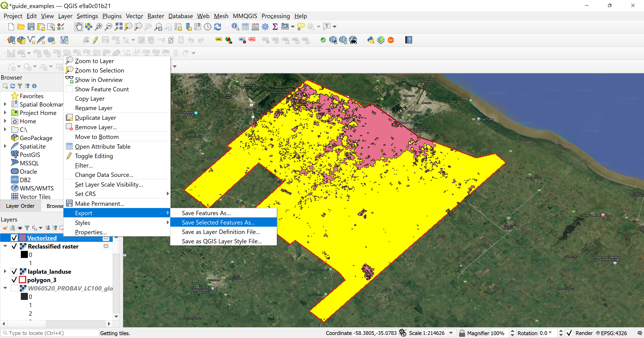Open the Python Console icon
Screen dimensions: 644x338
(371, 40)
